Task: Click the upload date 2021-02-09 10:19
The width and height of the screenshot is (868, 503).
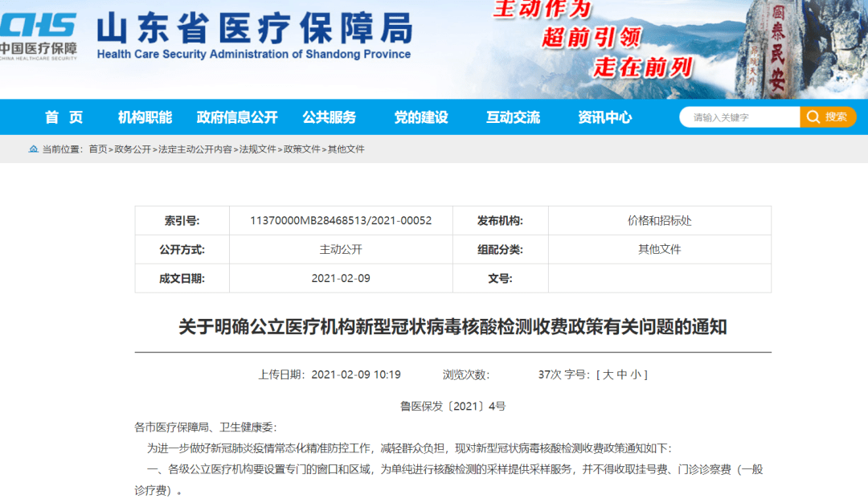Action: pos(356,374)
